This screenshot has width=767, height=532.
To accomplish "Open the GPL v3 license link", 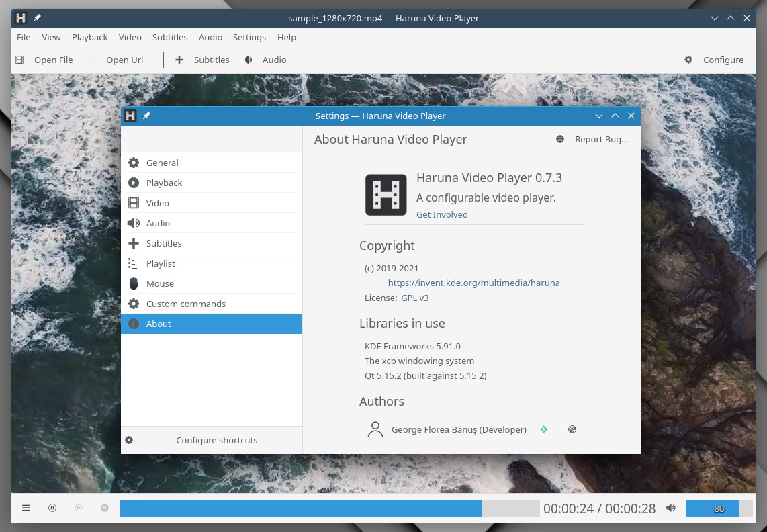I will 415,298.
